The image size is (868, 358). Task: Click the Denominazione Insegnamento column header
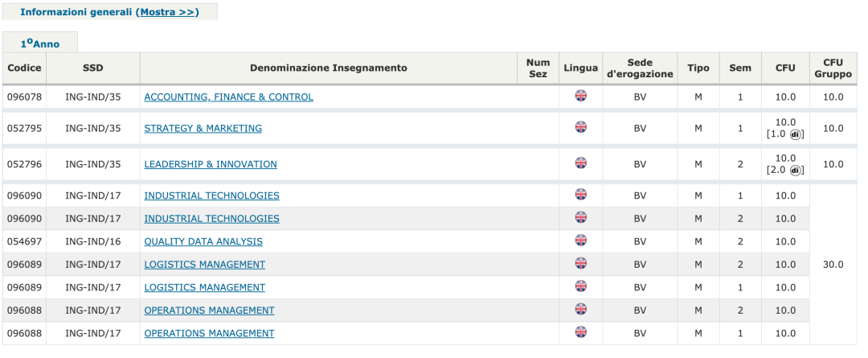coord(328,68)
